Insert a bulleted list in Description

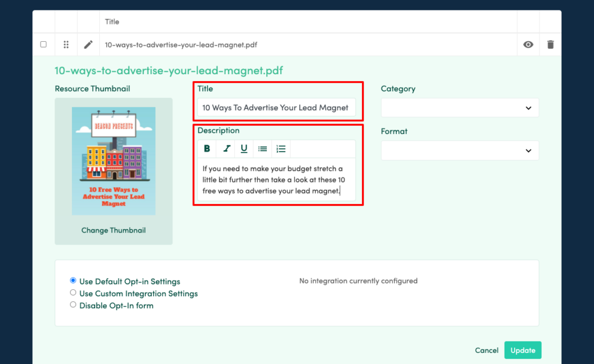tap(263, 149)
